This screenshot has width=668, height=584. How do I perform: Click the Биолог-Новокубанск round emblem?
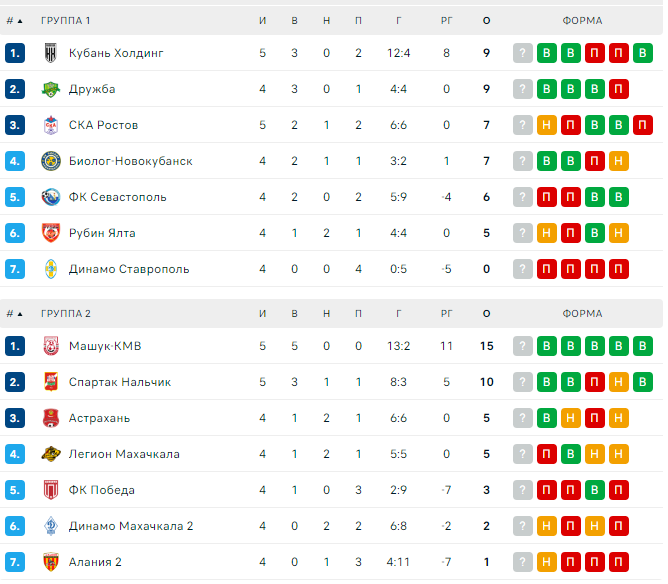(51, 161)
